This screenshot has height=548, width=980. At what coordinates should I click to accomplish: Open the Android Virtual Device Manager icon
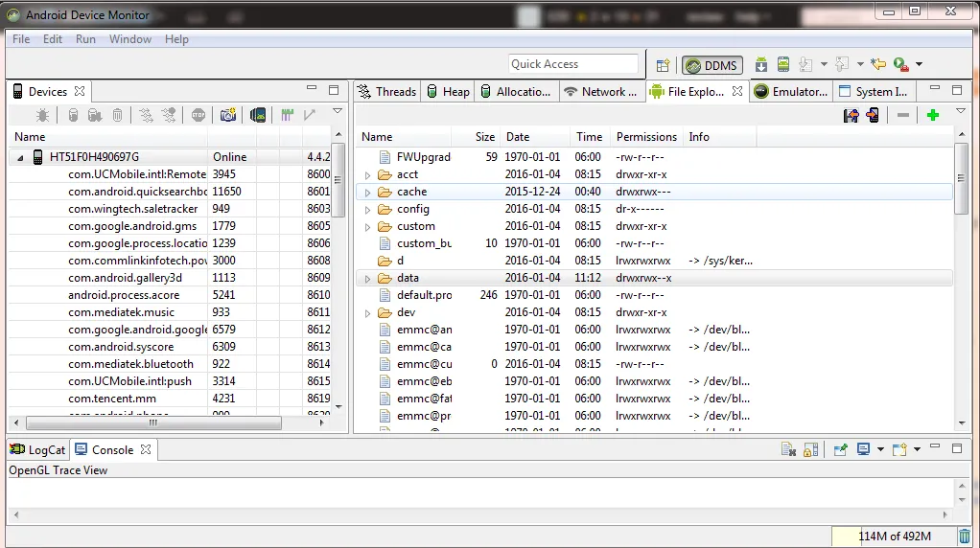point(783,64)
